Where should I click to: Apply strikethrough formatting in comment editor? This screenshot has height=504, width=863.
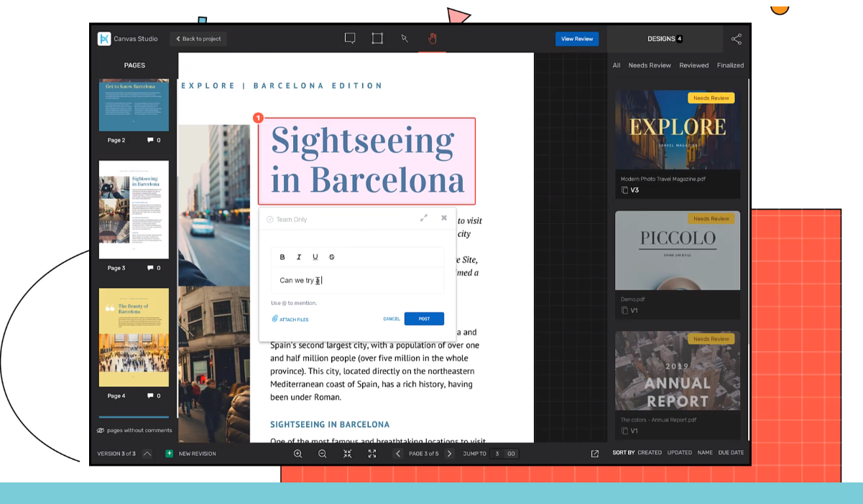[331, 257]
